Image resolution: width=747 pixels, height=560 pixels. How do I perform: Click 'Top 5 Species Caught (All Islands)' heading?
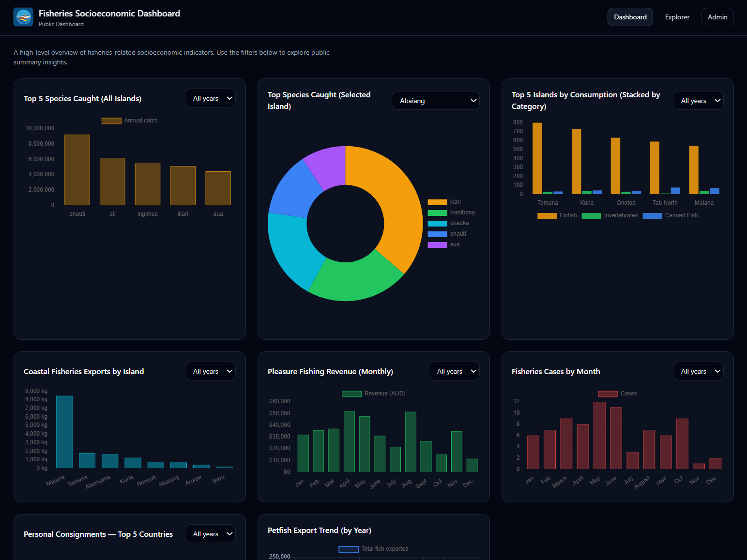click(83, 98)
